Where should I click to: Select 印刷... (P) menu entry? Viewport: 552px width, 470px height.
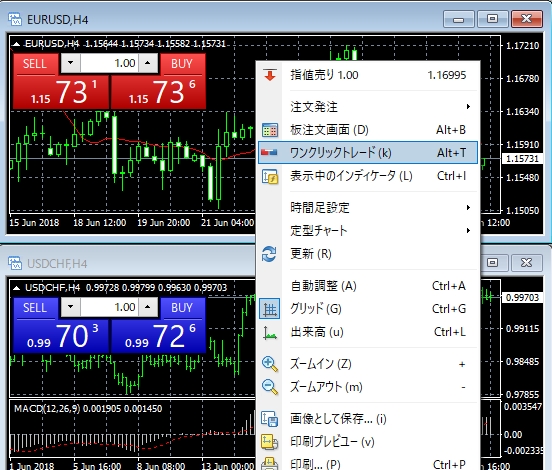pos(368,463)
